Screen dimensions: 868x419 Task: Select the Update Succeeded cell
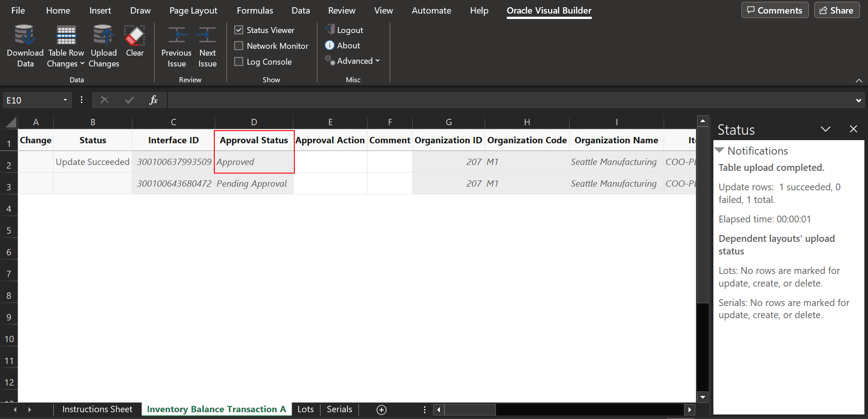93,162
